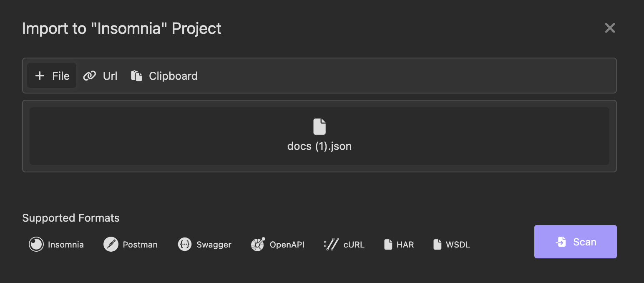
Task: Click the Insomnia format logo icon
Action: tap(36, 244)
